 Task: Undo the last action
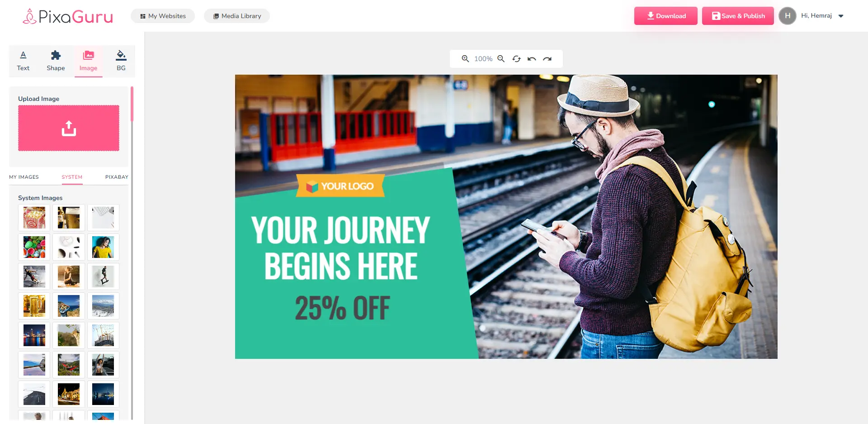click(532, 59)
